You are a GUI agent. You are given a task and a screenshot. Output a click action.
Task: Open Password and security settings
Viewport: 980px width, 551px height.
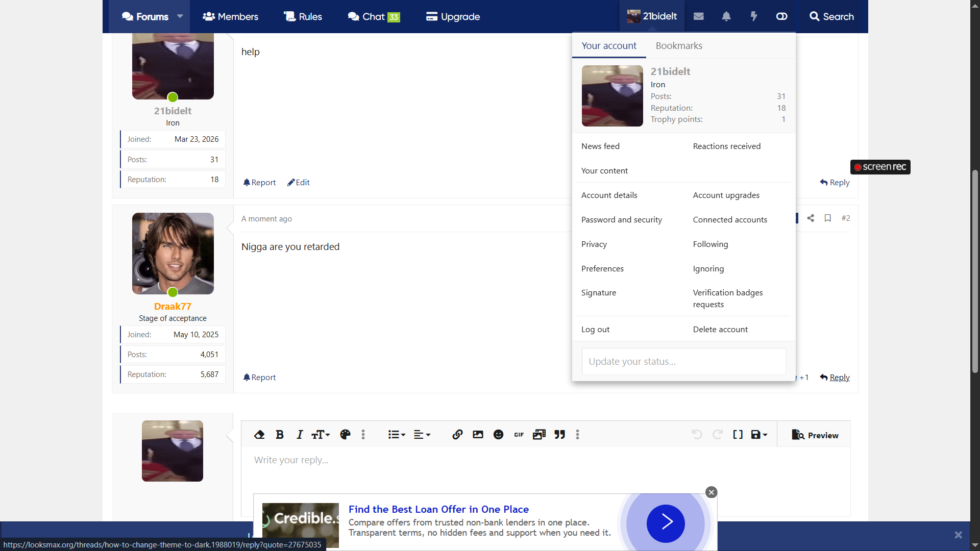pyautogui.click(x=621, y=220)
